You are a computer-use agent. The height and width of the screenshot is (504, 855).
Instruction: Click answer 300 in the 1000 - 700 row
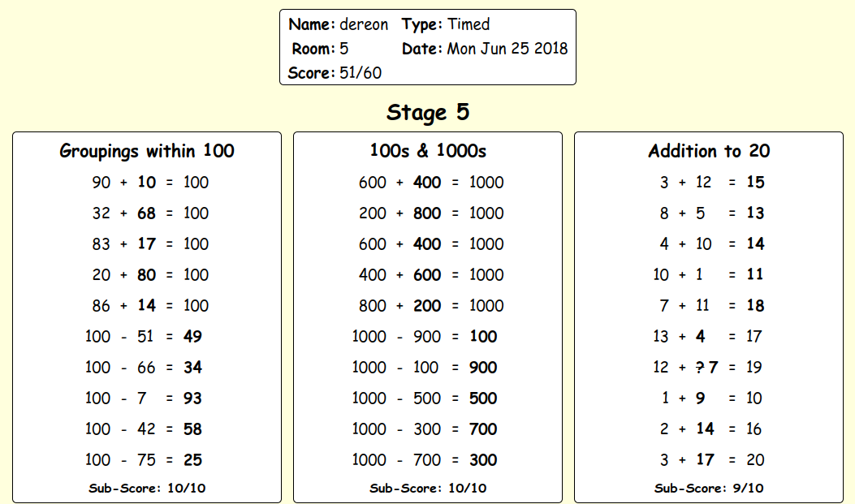pyautogui.click(x=483, y=460)
